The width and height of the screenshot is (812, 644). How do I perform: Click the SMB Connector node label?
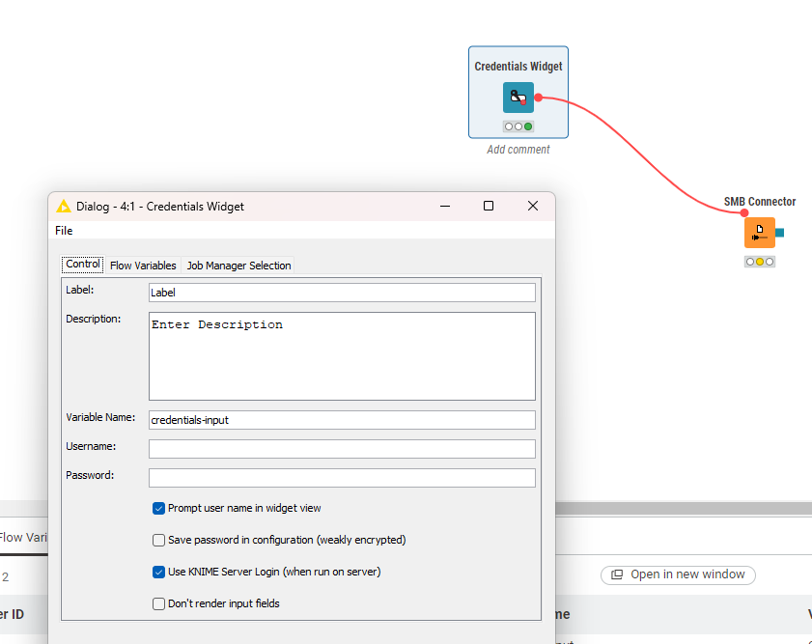[x=760, y=202]
